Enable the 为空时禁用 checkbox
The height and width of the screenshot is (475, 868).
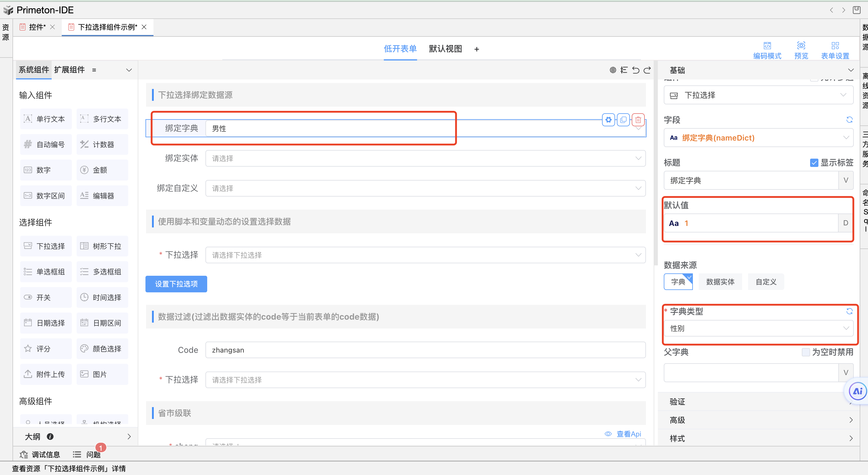click(806, 352)
